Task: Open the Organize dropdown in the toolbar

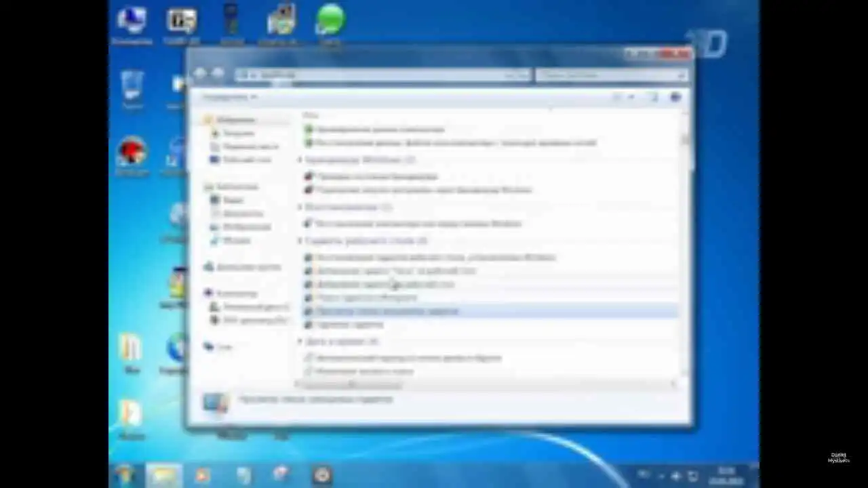Action: click(229, 97)
